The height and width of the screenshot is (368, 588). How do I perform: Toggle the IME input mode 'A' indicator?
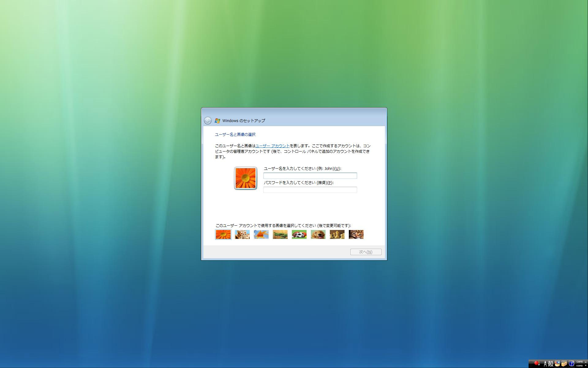point(545,364)
